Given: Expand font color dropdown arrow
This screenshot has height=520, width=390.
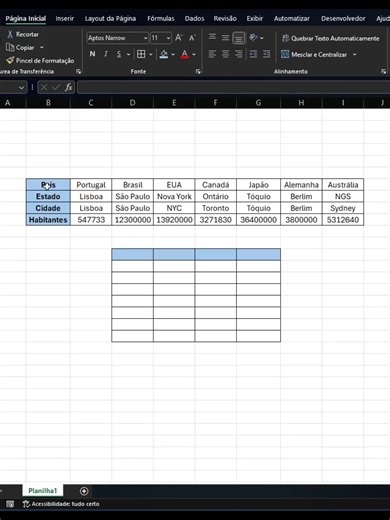Looking at the screenshot, I should [x=194, y=54].
